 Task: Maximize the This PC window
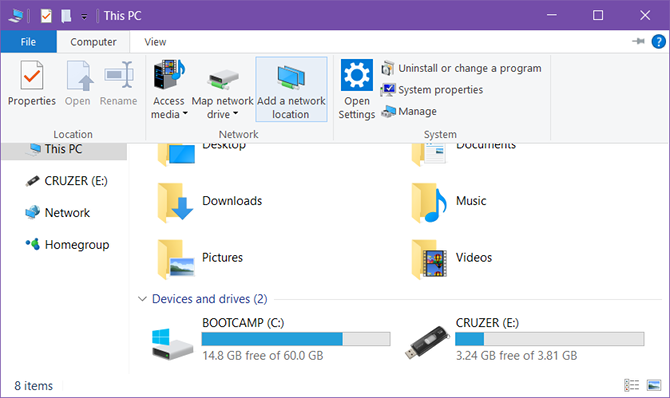click(x=598, y=15)
